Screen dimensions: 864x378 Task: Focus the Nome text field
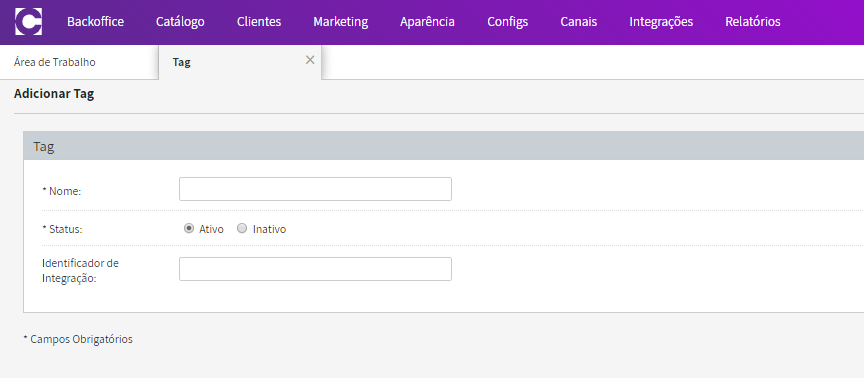coord(315,189)
